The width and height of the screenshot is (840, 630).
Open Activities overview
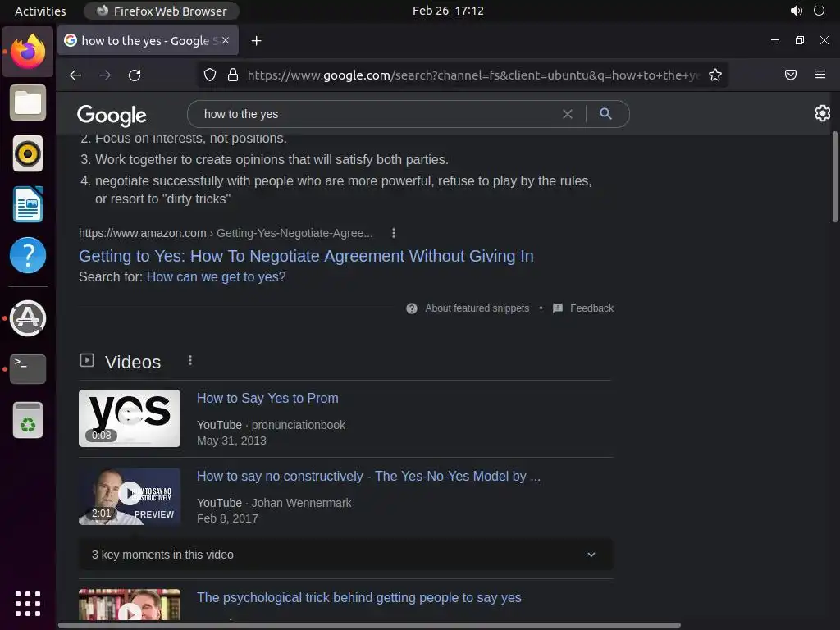[x=40, y=11]
